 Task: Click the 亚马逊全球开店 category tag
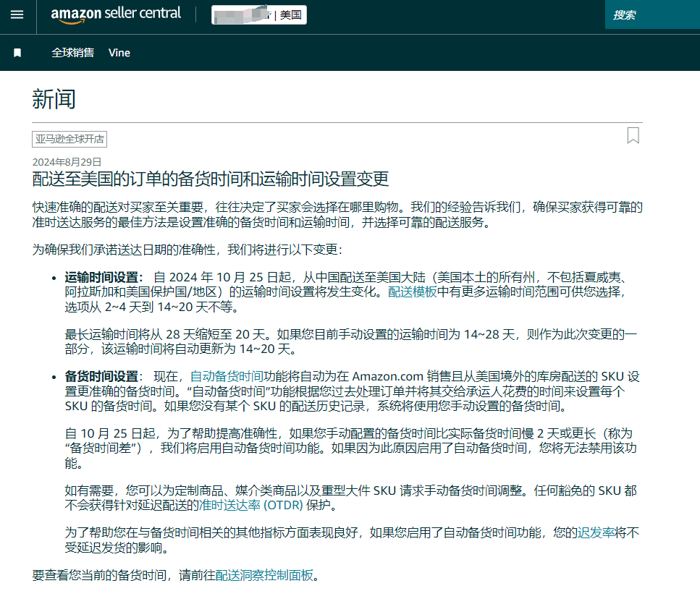[x=69, y=139]
